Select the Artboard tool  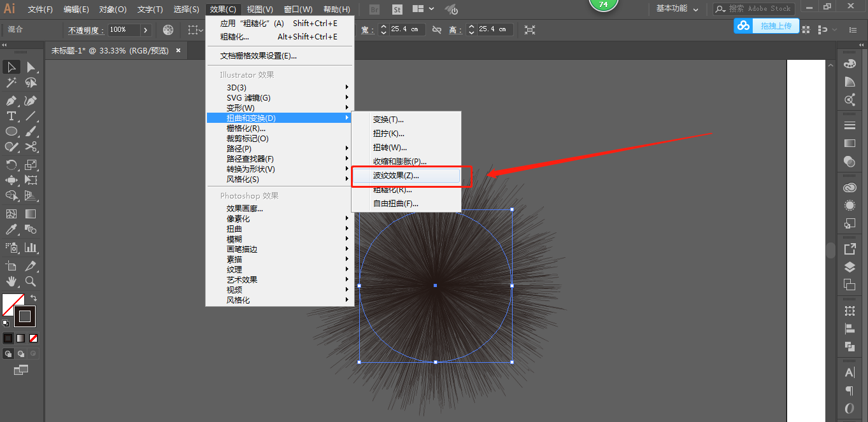tap(11, 266)
